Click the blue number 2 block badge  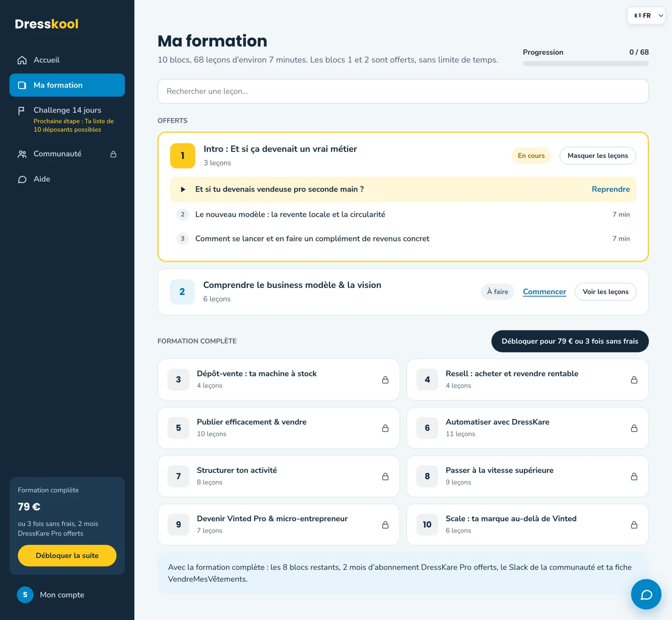(182, 292)
